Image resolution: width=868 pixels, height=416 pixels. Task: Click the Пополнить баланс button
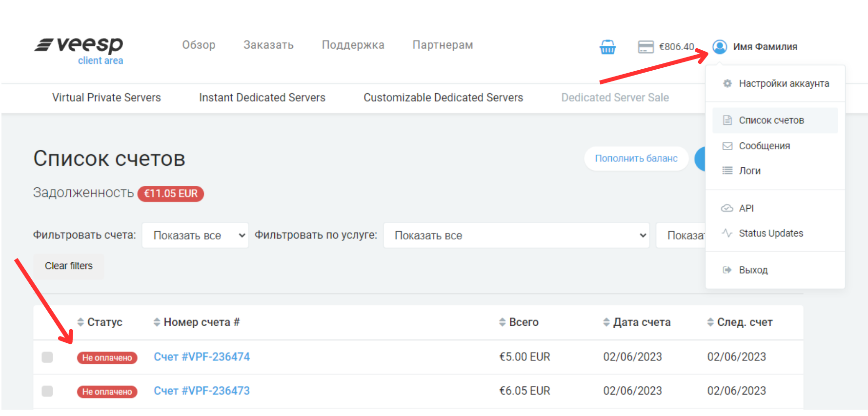click(x=636, y=158)
